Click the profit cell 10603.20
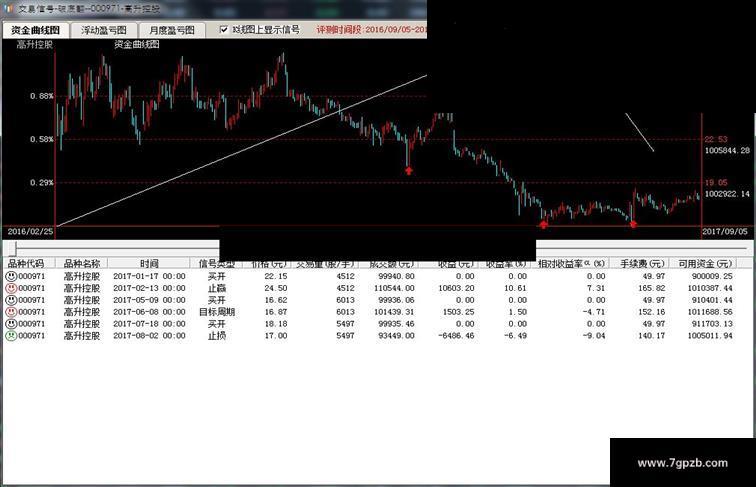Screen dimensions: 756x487 pos(456,288)
